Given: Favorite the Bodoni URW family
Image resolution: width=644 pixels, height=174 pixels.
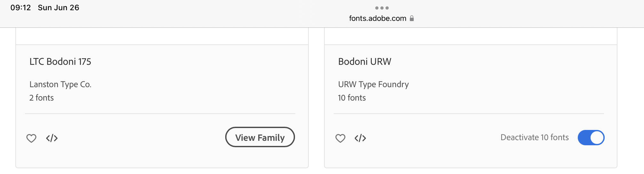Looking at the screenshot, I should click(x=340, y=138).
